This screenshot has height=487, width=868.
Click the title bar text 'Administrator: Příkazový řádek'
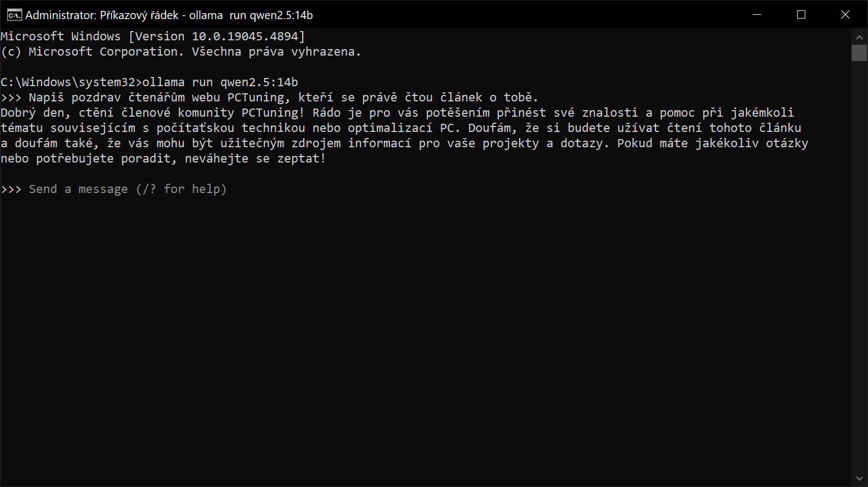(x=102, y=15)
